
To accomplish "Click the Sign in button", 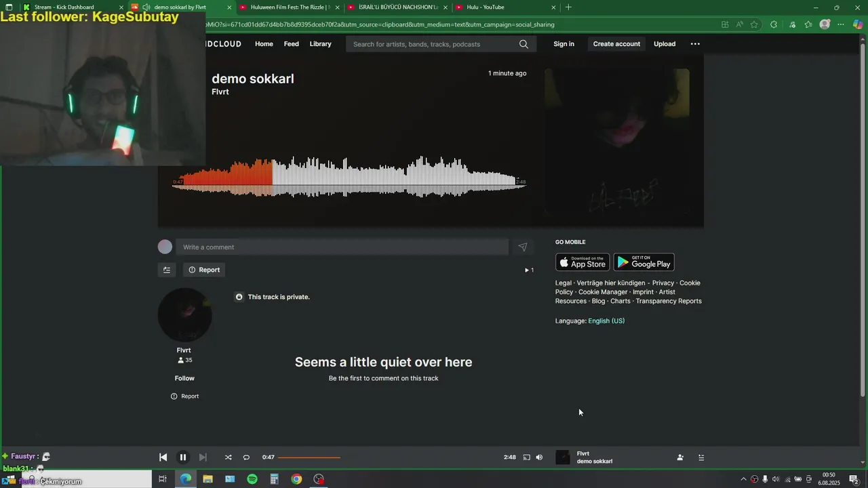I will [564, 44].
